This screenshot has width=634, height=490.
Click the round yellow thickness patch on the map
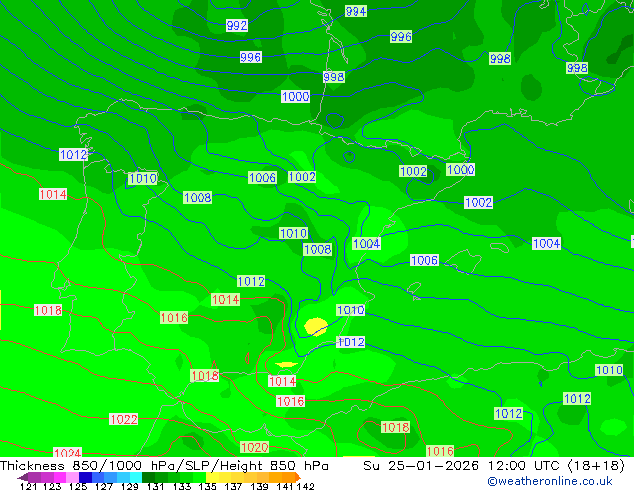316,327
